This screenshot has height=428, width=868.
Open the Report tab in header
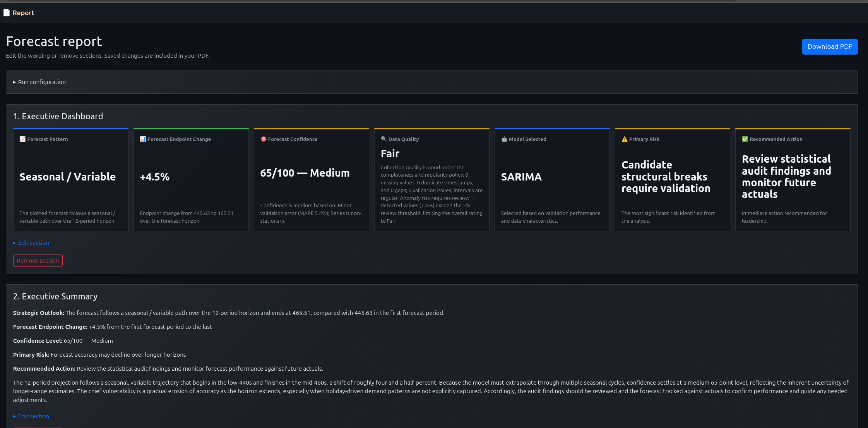click(x=19, y=13)
